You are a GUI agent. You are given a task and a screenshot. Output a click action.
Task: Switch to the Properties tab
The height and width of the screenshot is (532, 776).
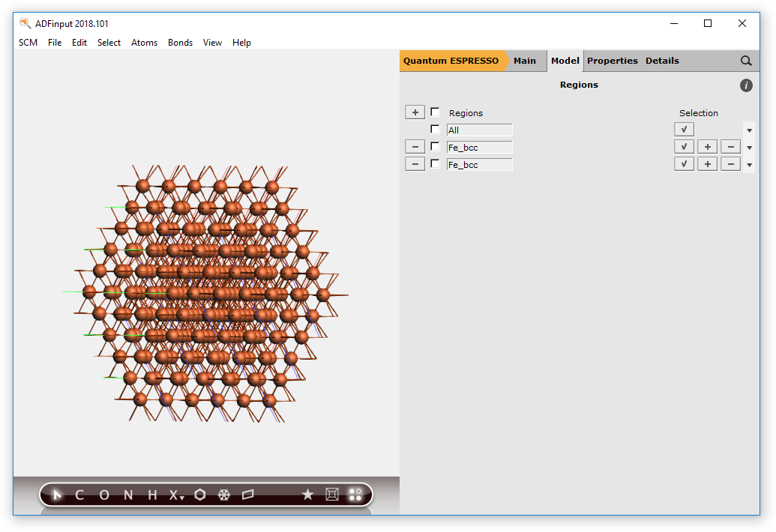(613, 61)
